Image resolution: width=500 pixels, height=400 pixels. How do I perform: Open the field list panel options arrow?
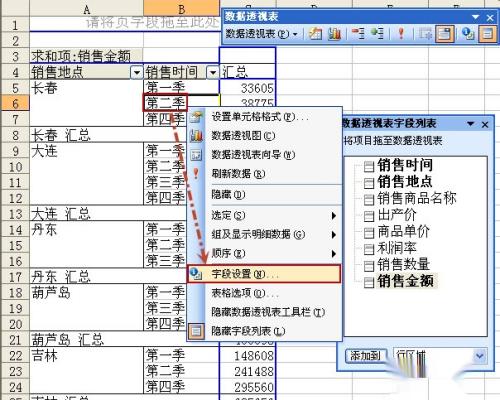coord(471,124)
